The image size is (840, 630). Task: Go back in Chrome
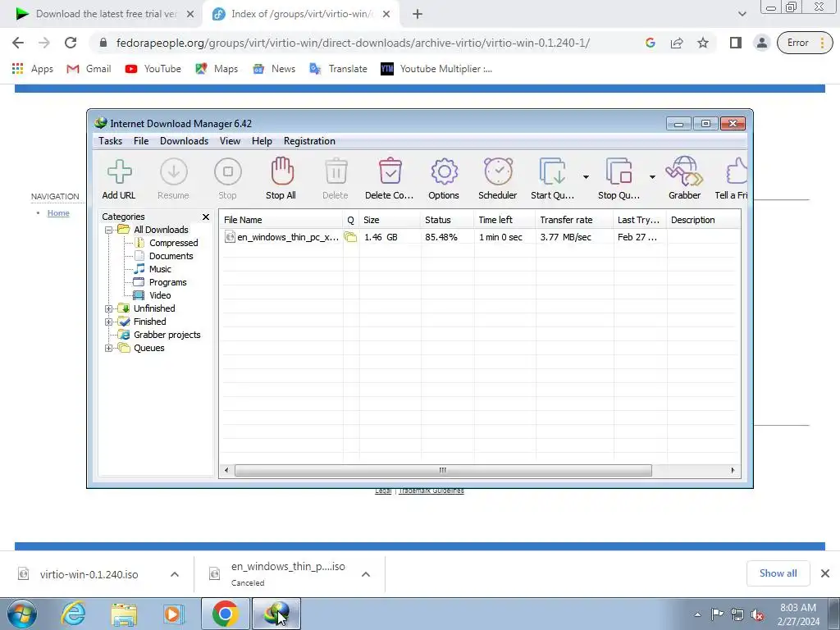[18, 43]
